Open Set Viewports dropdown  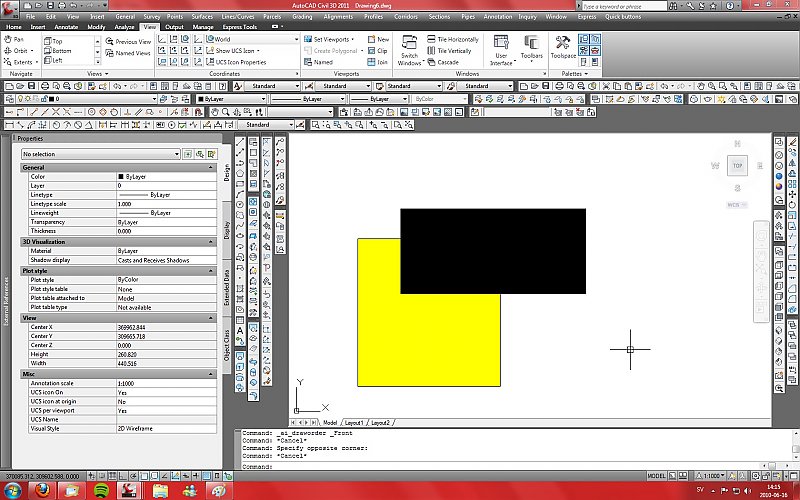[x=329, y=39]
